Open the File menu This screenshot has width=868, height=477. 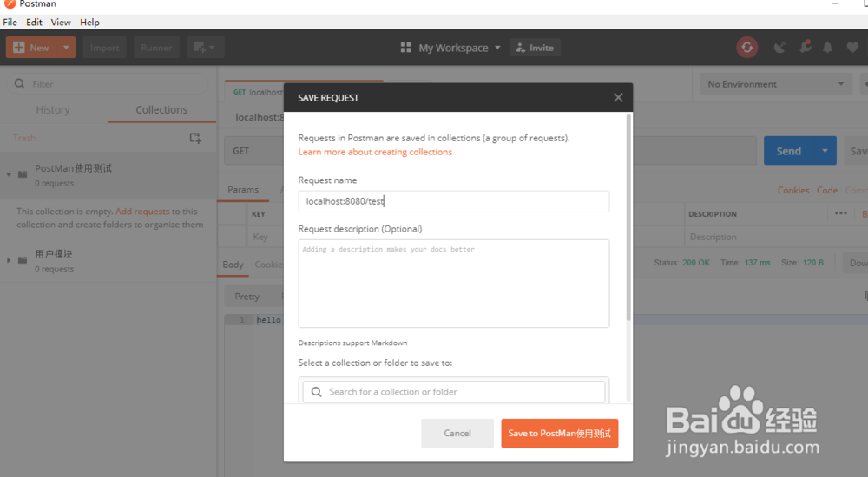pos(10,22)
